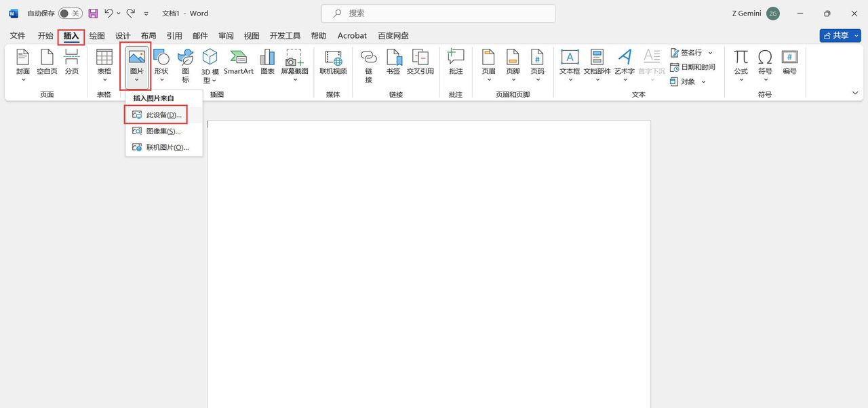Undo the last action

coord(108,13)
